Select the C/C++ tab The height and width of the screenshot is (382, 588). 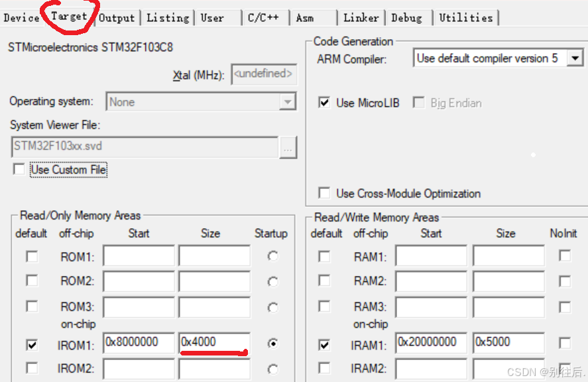pyautogui.click(x=264, y=18)
